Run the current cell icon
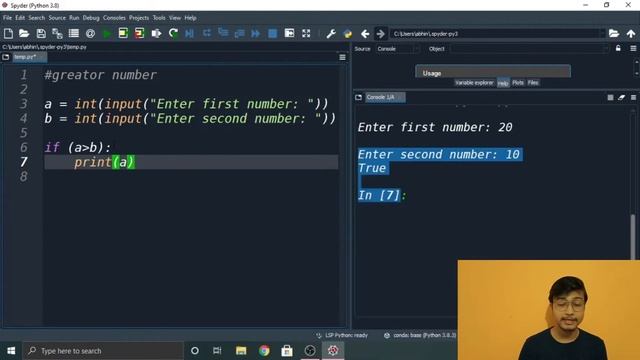 [x=123, y=33]
